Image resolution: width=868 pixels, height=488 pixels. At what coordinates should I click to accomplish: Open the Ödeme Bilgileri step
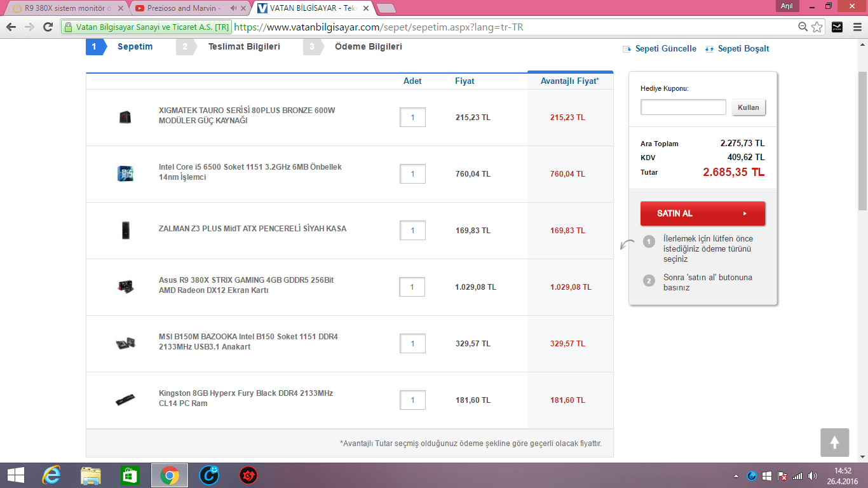tap(368, 46)
